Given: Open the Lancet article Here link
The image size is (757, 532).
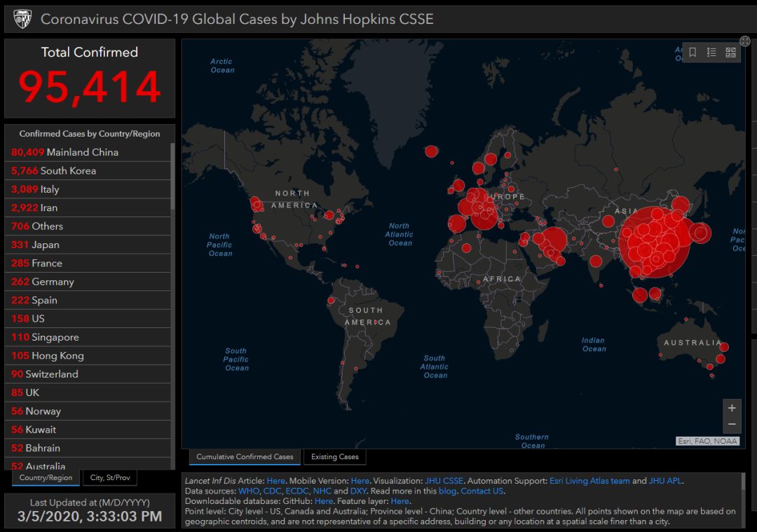Looking at the screenshot, I should pyautogui.click(x=275, y=481).
